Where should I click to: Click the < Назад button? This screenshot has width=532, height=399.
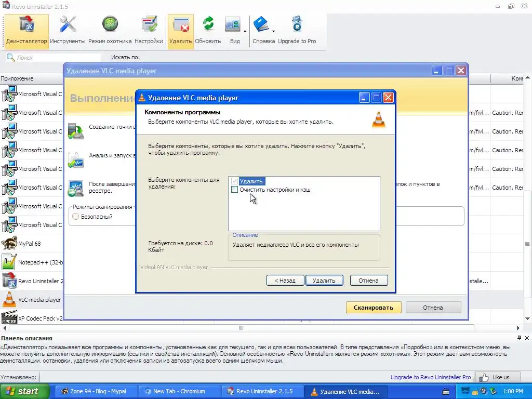click(x=285, y=281)
